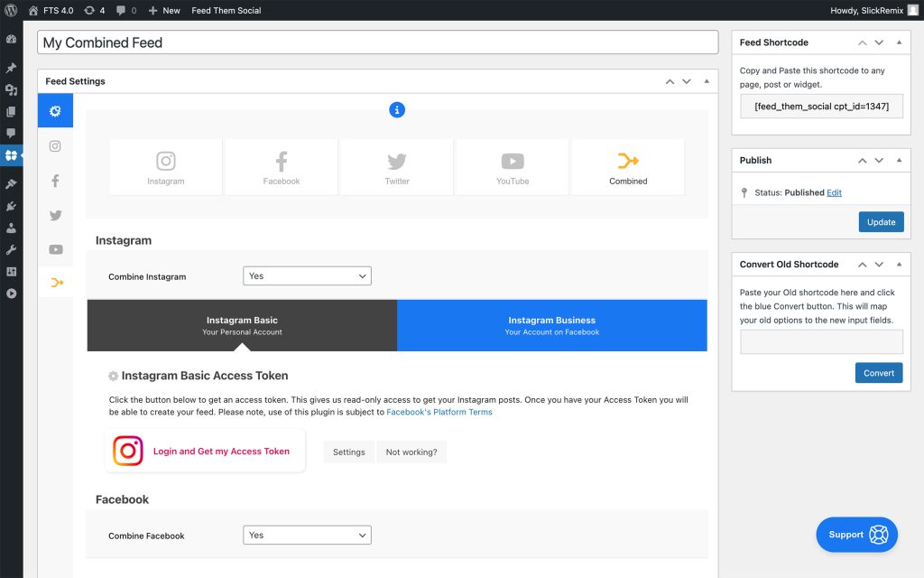Click the feed shortcode text field
The width and height of the screenshot is (924, 578).
(x=821, y=107)
